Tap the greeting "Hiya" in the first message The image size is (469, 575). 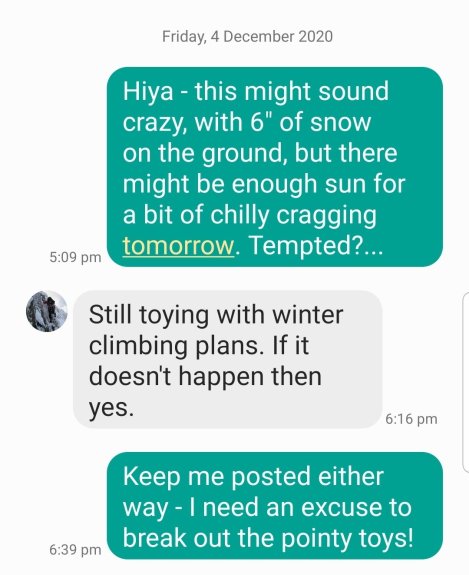148,92
